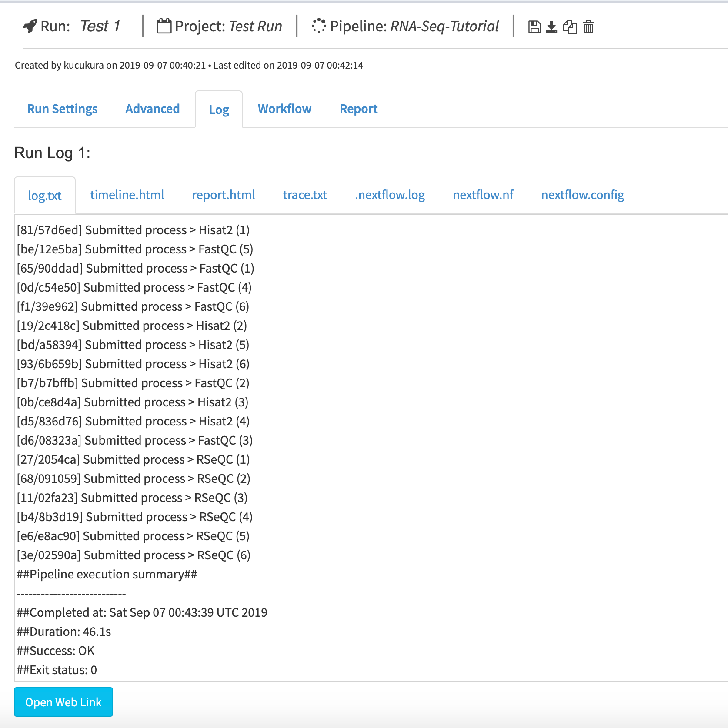Click the spinner Pipeline icon
This screenshot has height=728, width=728.
(x=319, y=26)
